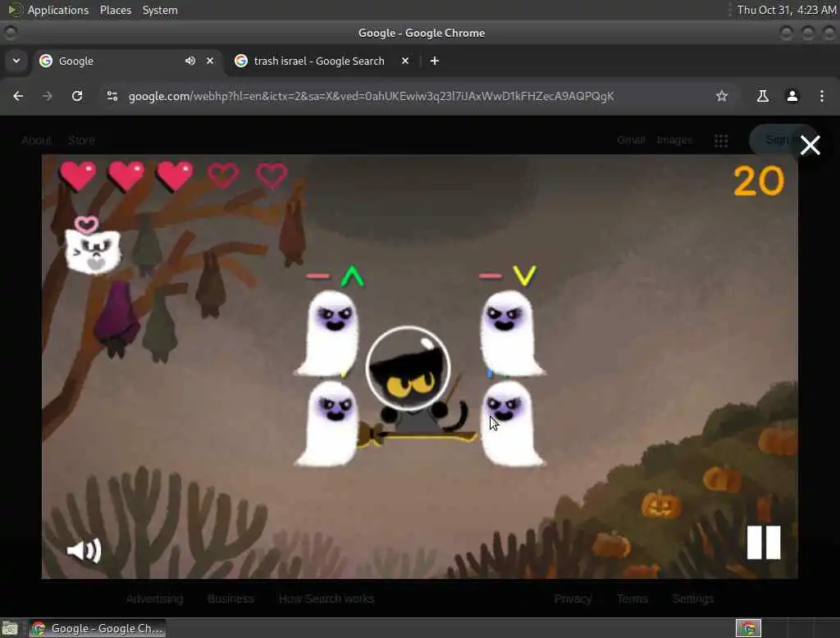The width and height of the screenshot is (840, 638).
Task: Switch to trash israel Google Search tab
Action: click(x=319, y=61)
